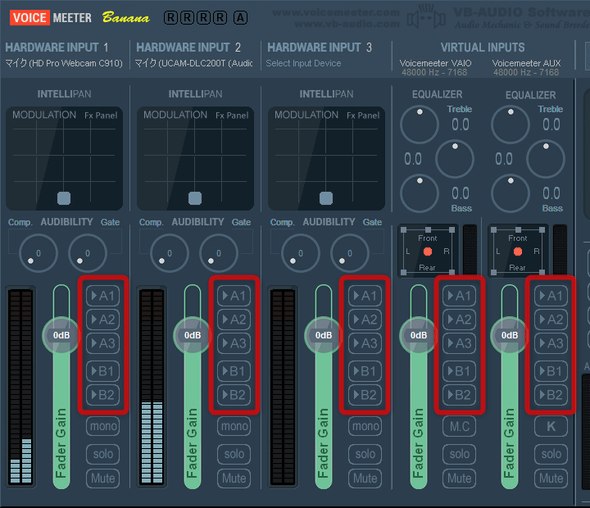This screenshot has width=590, height=508.
Task: Enable mono on Hardware Input 1
Action: 103,426
